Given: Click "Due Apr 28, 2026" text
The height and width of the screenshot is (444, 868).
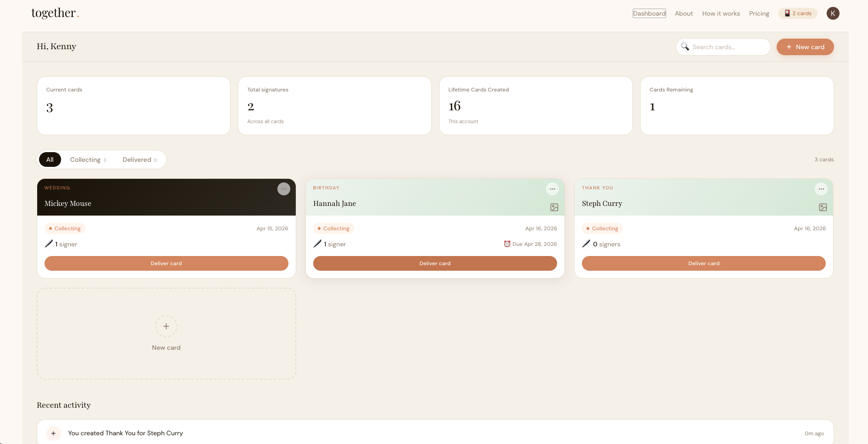Looking at the screenshot, I should click(535, 244).
